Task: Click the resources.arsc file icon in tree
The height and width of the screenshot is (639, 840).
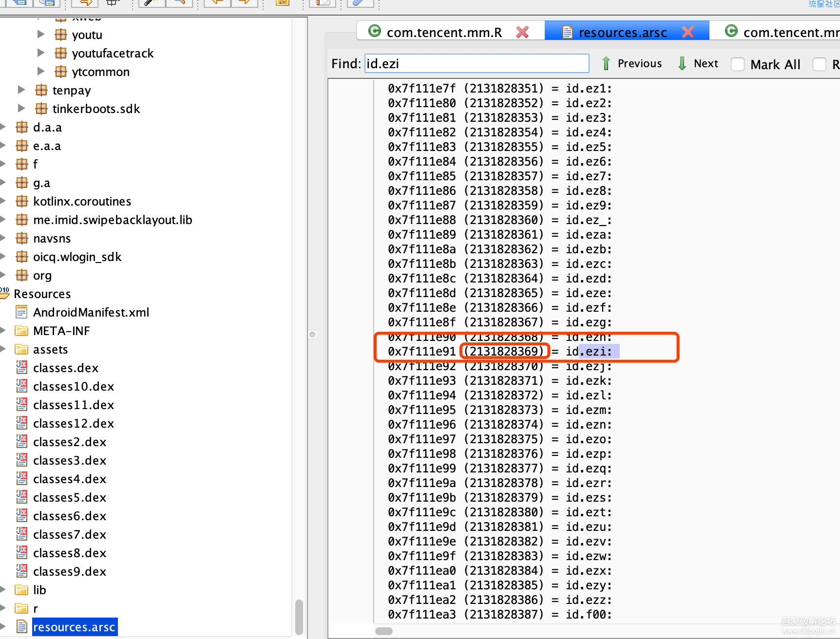Action: click(x=21, y=626)
